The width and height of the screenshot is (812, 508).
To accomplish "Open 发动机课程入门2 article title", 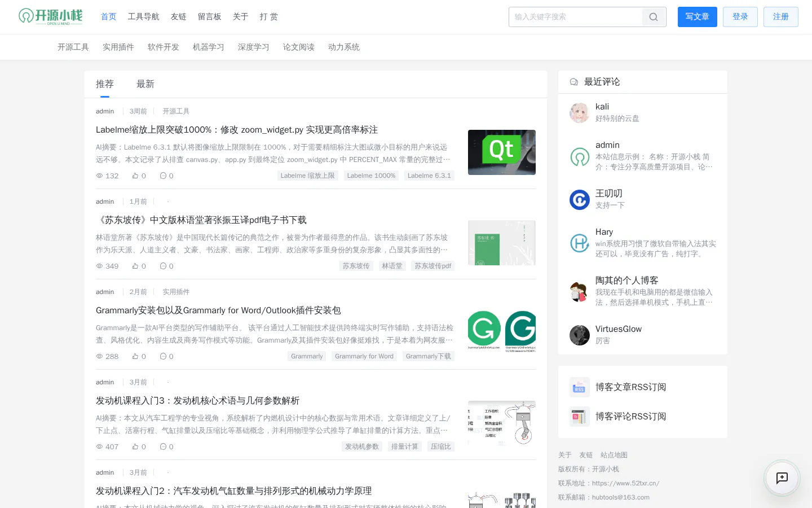I will [233, 491].
